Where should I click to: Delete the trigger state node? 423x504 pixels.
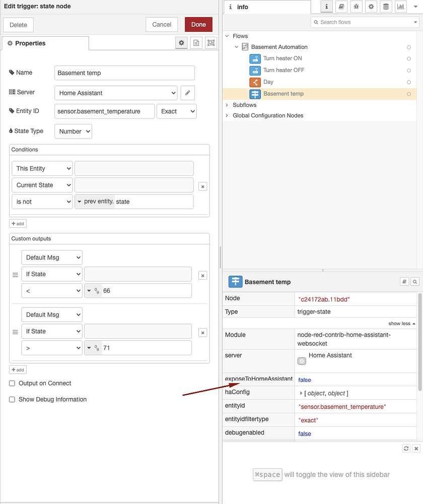coord(18,24)
